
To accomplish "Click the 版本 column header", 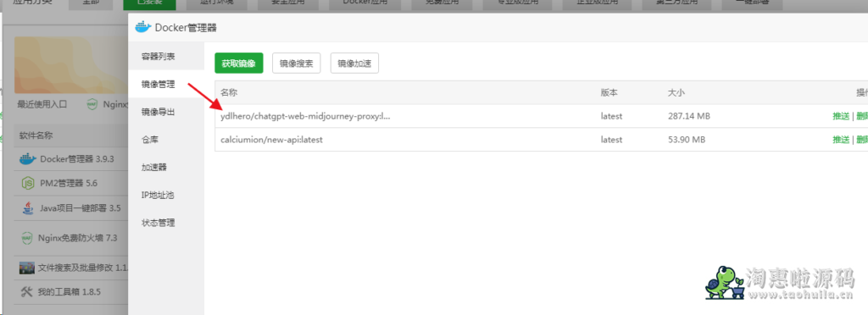I will point(609,92).
